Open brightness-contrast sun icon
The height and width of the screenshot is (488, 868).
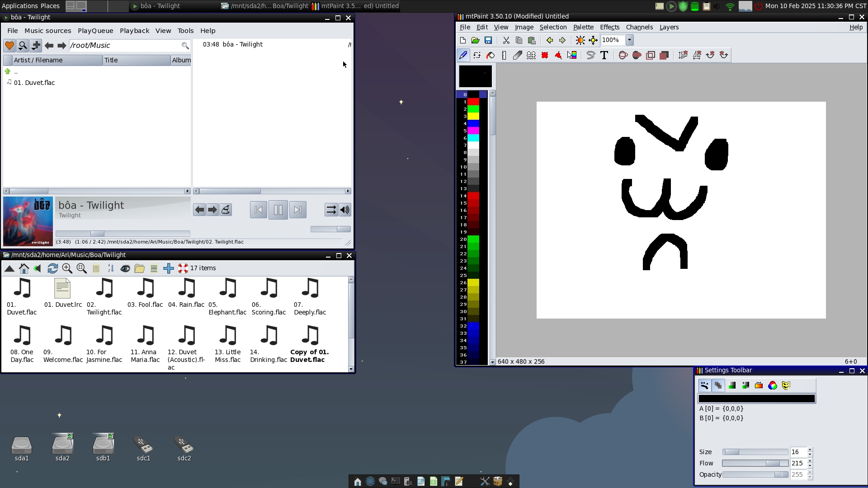(x=580, y=40)
